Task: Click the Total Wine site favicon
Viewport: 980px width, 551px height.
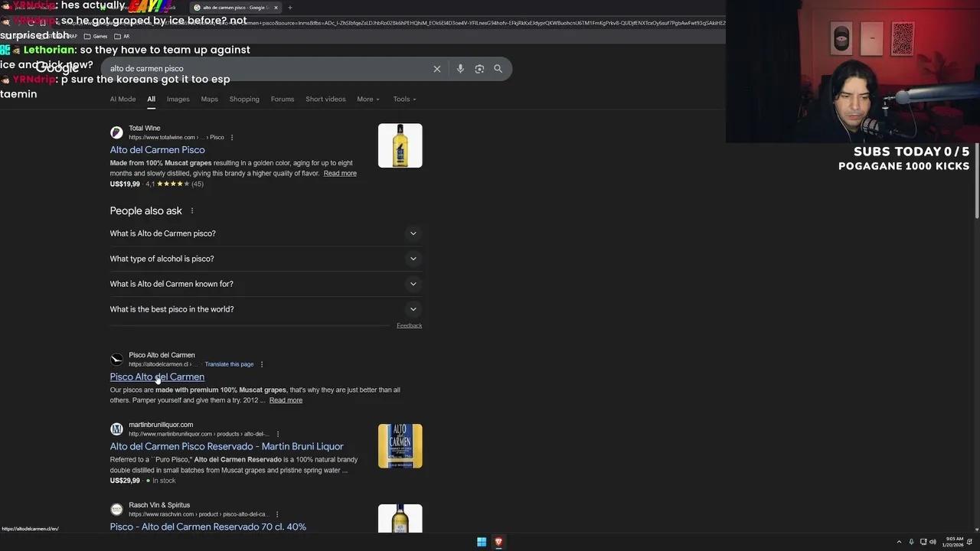Action: (116, 132)
